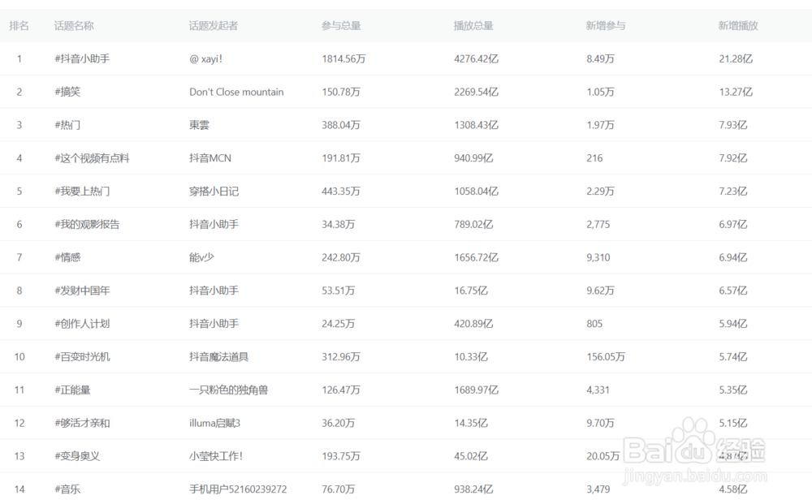Click initiator 抖音魔法道具
The height and width of the screenshot is (504, 812).
(219, 357)
